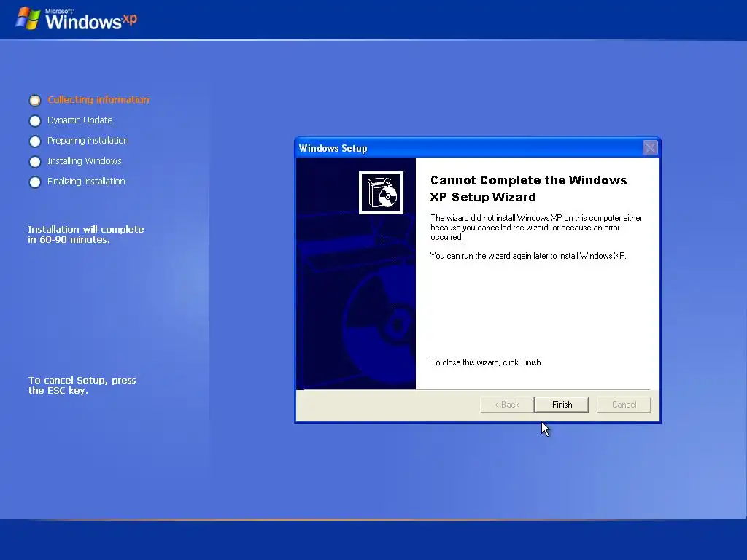Click the Finalizing installation step bullet
The image size is (747, 560).
coord(35,182)
